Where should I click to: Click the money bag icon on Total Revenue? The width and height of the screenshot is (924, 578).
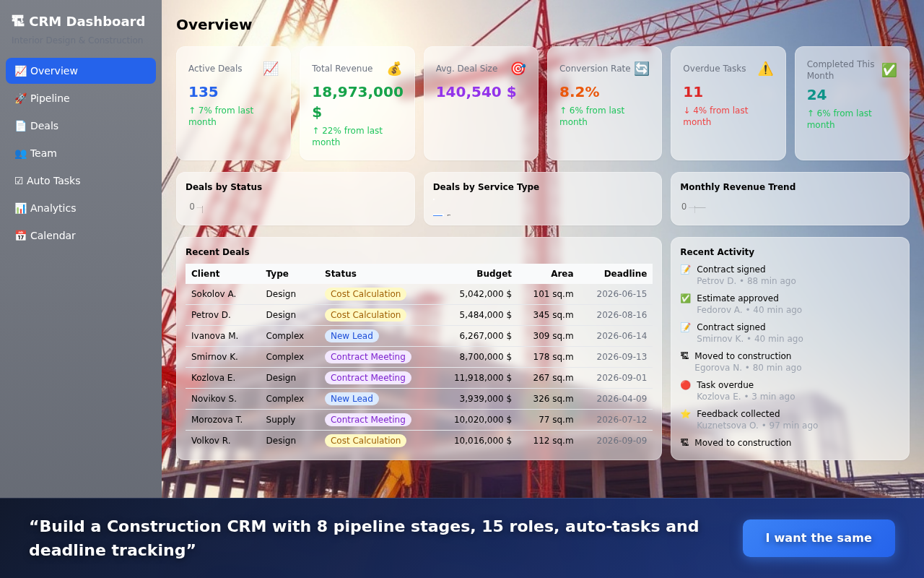pos(393,69)
